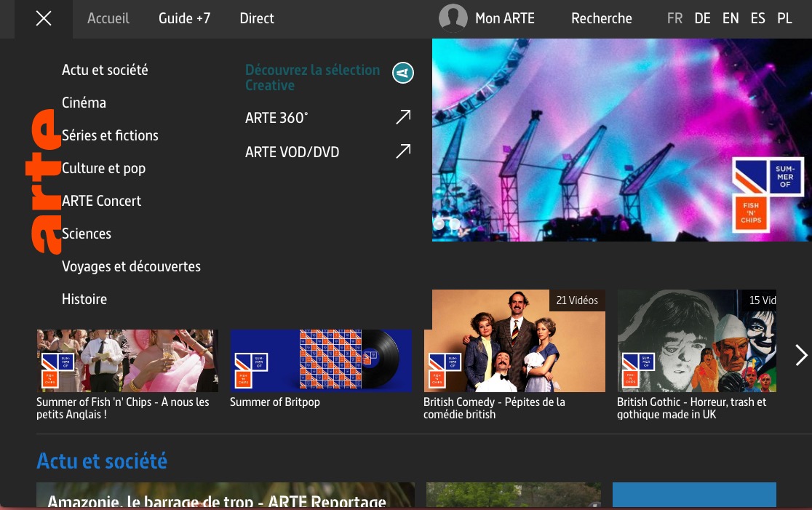The width and height of the screenshot is (812, 510).
Task: Switch site language to PL
Action: [x=784, y=19]
